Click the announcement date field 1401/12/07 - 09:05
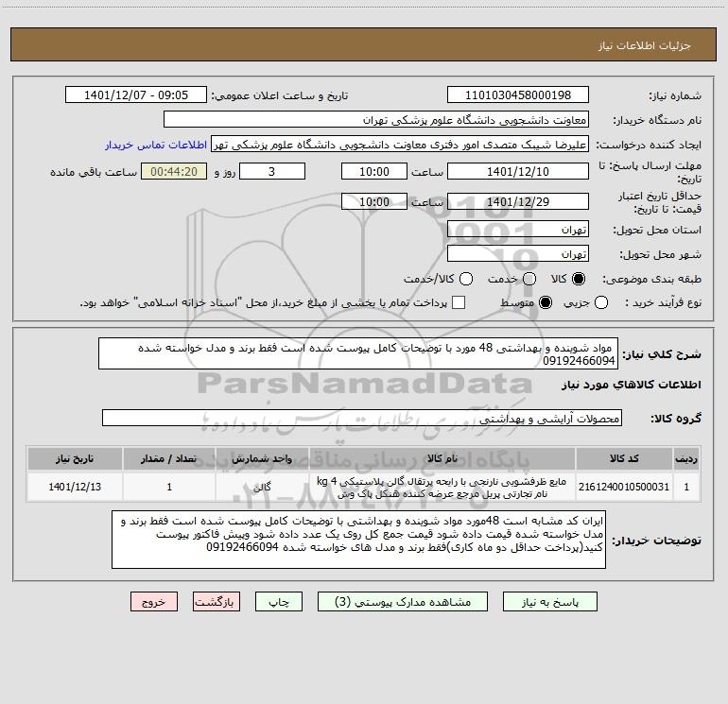 tap(136, 95)
